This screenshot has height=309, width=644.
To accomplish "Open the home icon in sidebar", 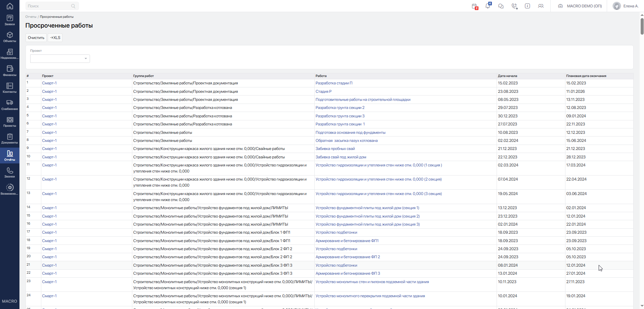I will click(x=10, y=6).
